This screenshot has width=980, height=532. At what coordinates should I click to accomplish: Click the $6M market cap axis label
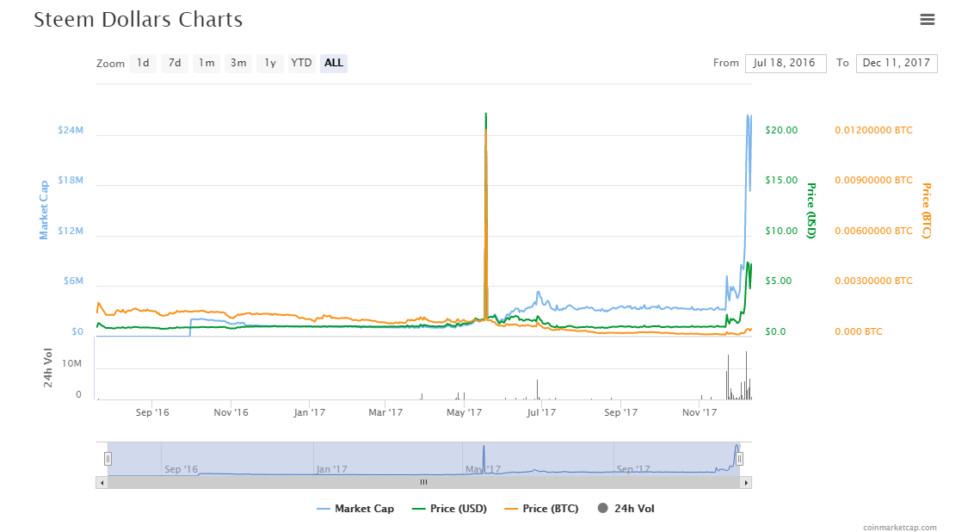click(73, 281)
